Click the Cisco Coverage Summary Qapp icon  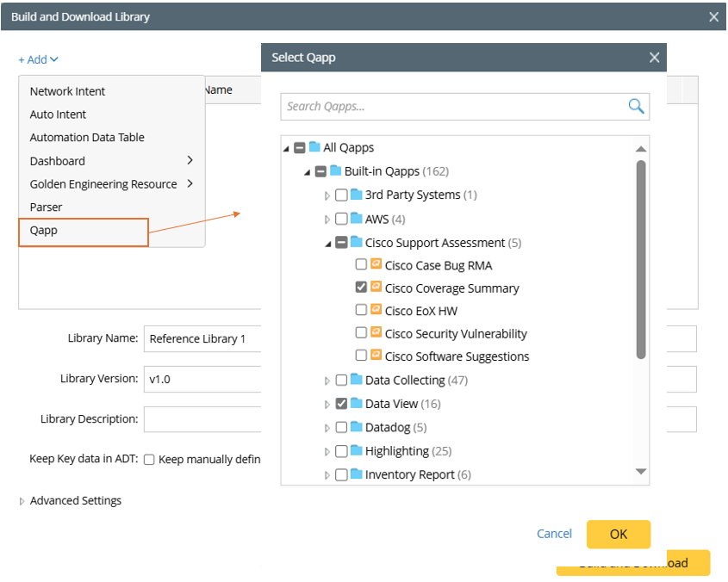[x=376, y=288]
